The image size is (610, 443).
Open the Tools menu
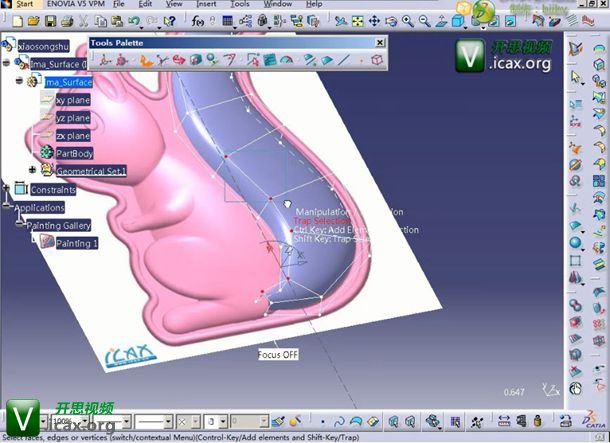(x=239, y=5)
